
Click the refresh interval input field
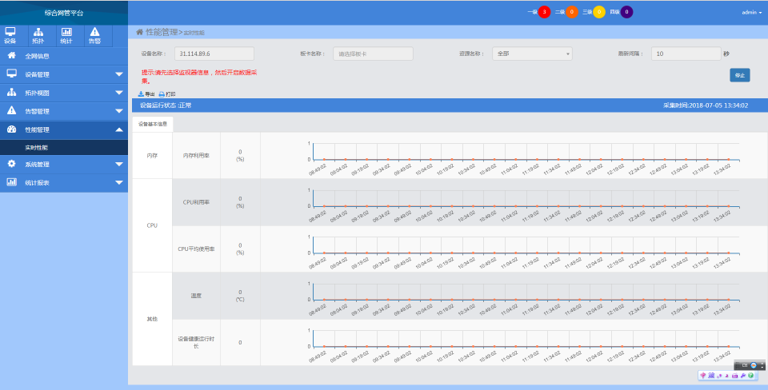click(x=686, y=54)
